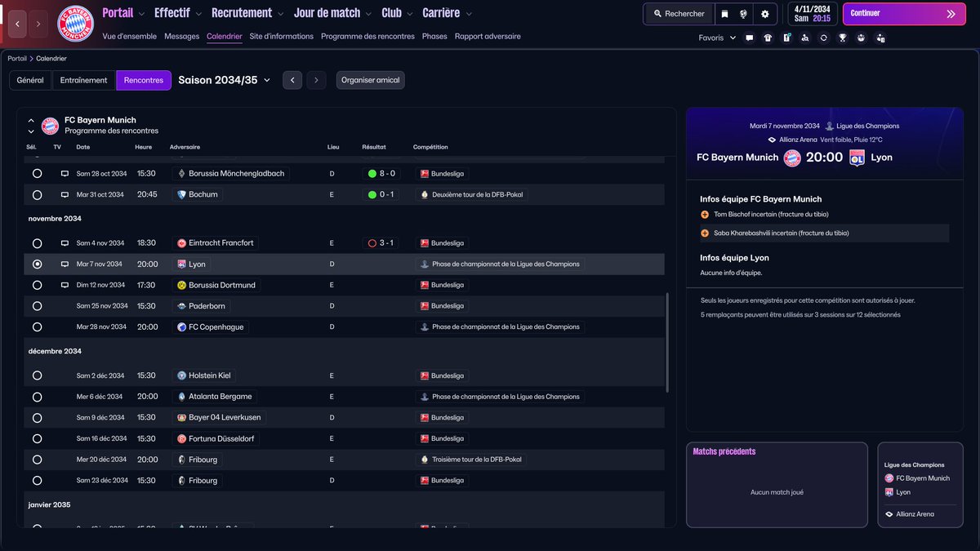Click the FC Bayern Munich club badge in header
The width and height of the screenshot is (980, 551).
pyautogui.click(x=75, y=24)
